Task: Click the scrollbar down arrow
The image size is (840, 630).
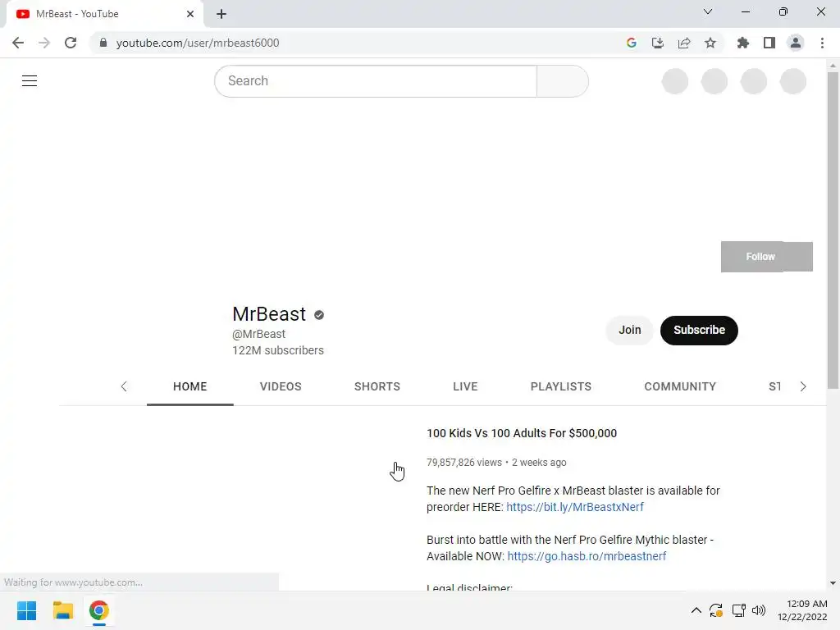Action: tap(833, 583)
